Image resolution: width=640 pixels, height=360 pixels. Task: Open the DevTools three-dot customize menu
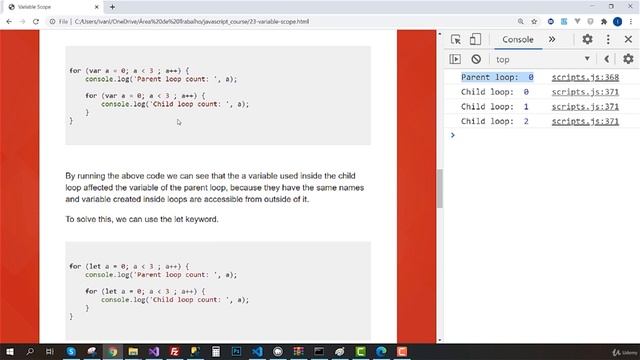point(608,39)
